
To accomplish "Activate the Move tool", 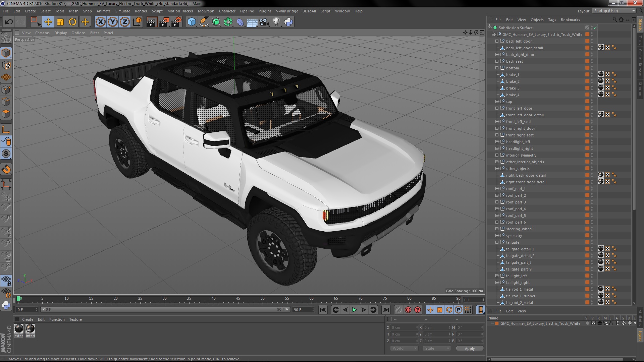I will 48,22.
